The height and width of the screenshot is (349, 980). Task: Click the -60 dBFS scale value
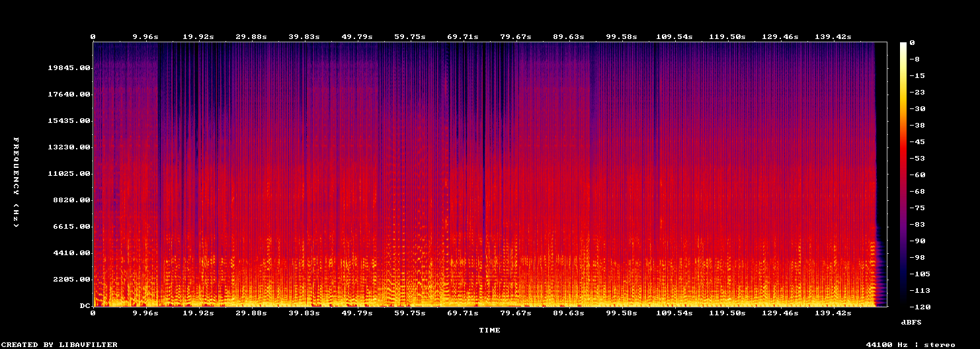click(x=918, y=175)
